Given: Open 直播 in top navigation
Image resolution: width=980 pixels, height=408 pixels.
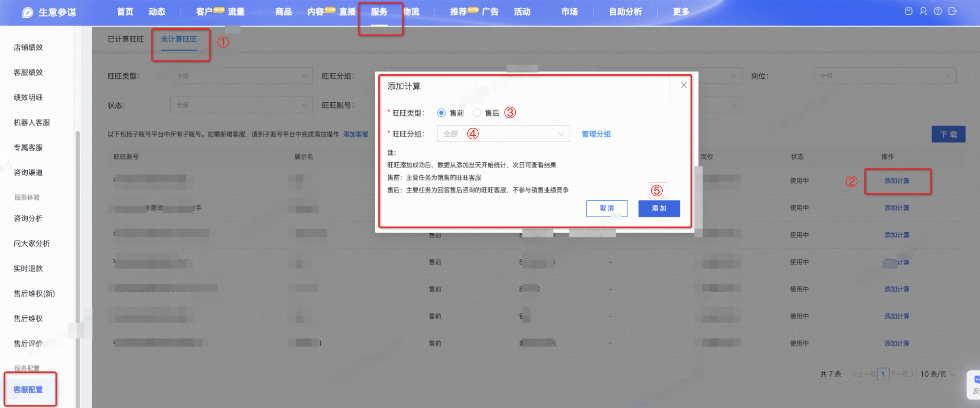Looking at the screenshot, I should tap(347, 12).
